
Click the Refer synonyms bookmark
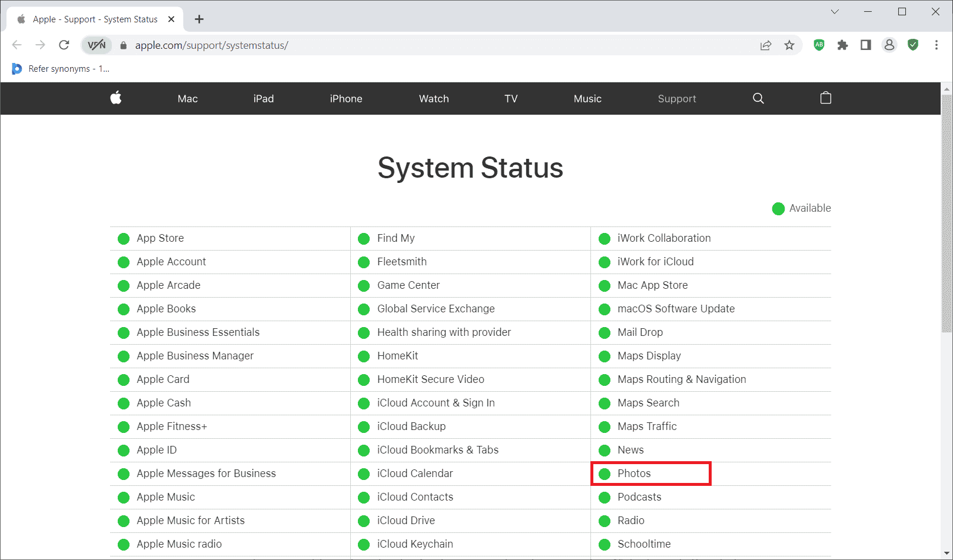[61, 69]
